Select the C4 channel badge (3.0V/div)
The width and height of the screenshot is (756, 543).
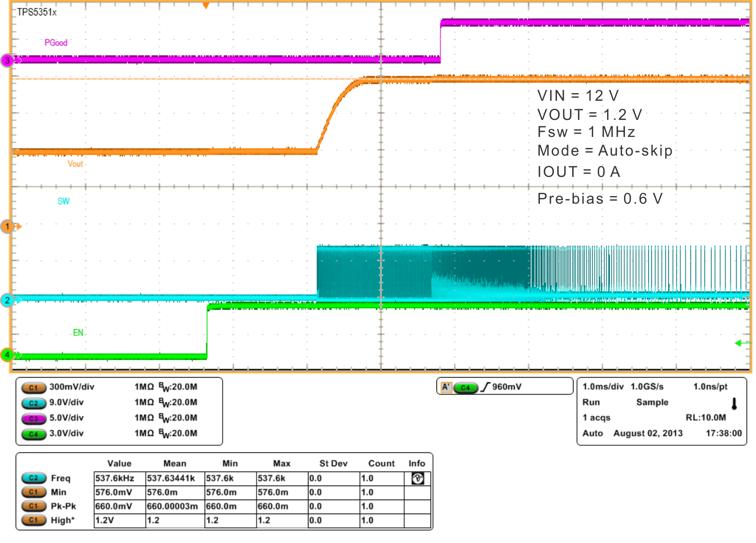pyautogui.click(x=34, y=434)
